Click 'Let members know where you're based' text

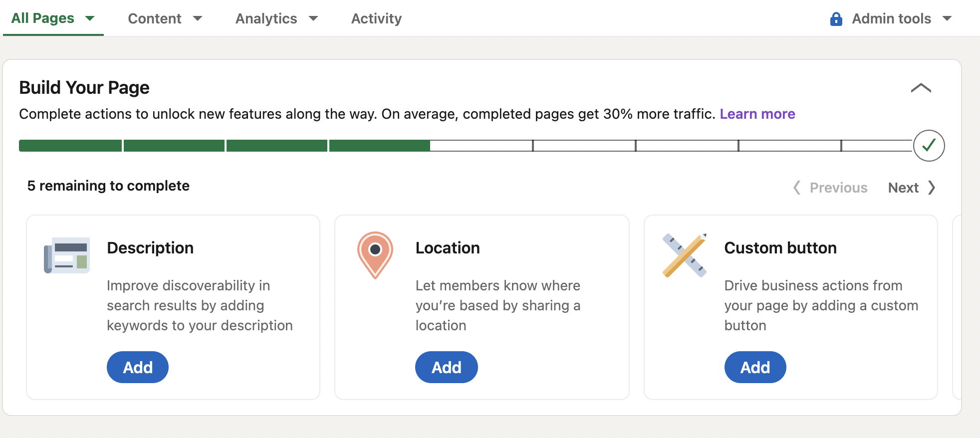coord(498,305)
